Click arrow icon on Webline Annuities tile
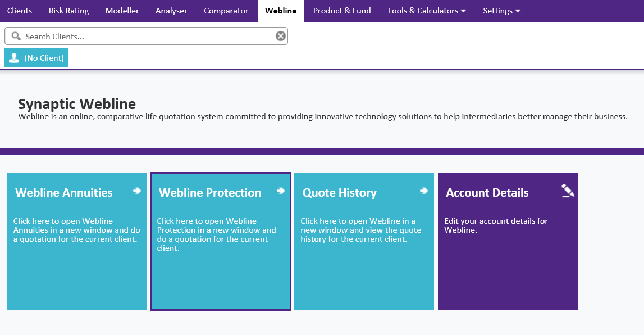 click(137, 191)
